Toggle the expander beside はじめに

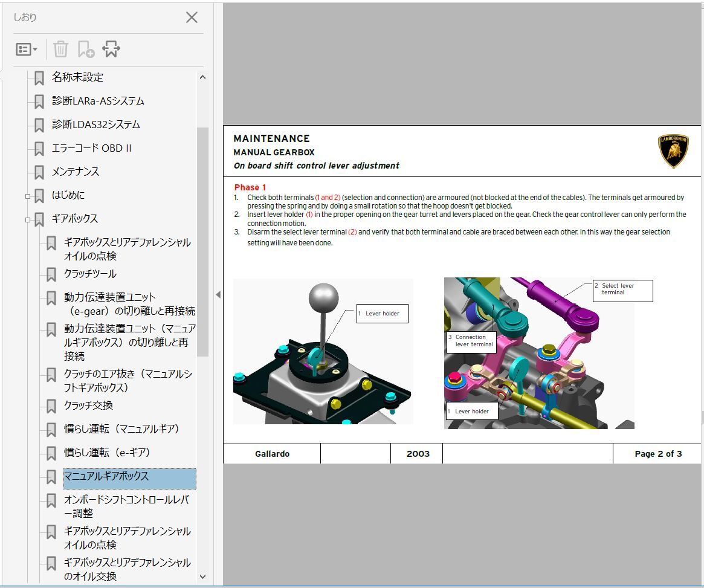tap(28, 196)
